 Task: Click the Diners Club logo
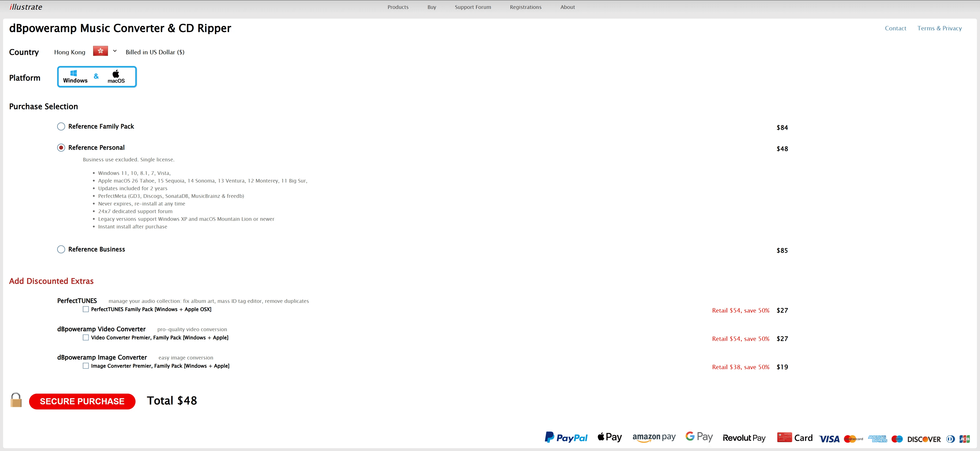pos(950,439)
